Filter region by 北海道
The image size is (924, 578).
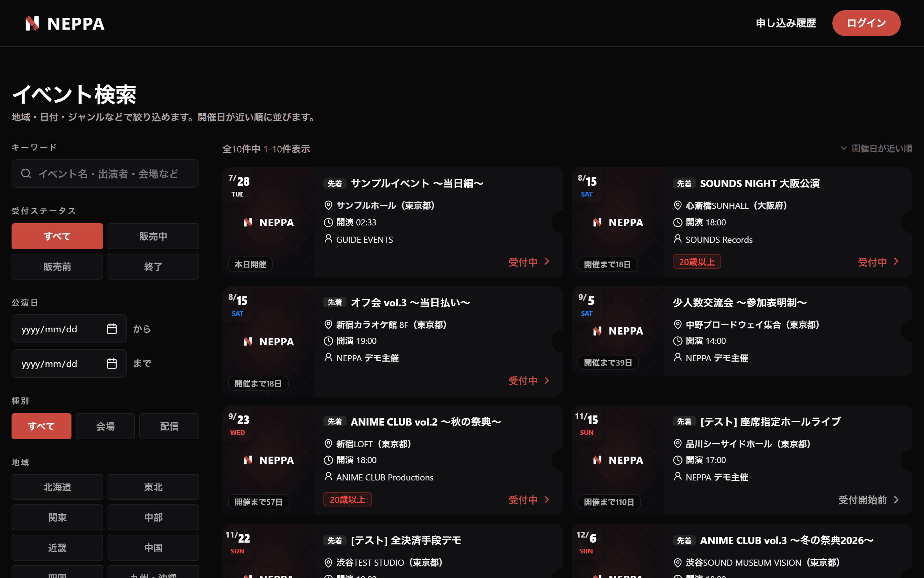(57, 487)
